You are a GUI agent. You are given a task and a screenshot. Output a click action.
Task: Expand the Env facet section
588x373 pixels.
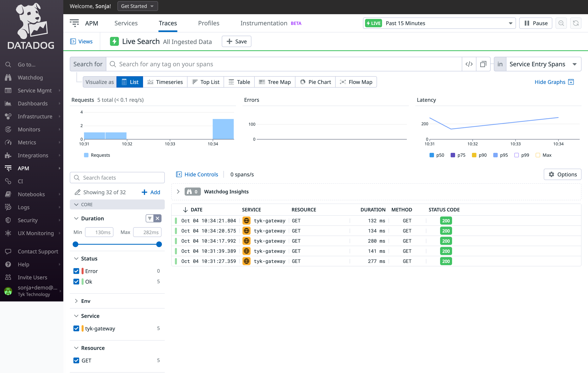pos(76,301)
